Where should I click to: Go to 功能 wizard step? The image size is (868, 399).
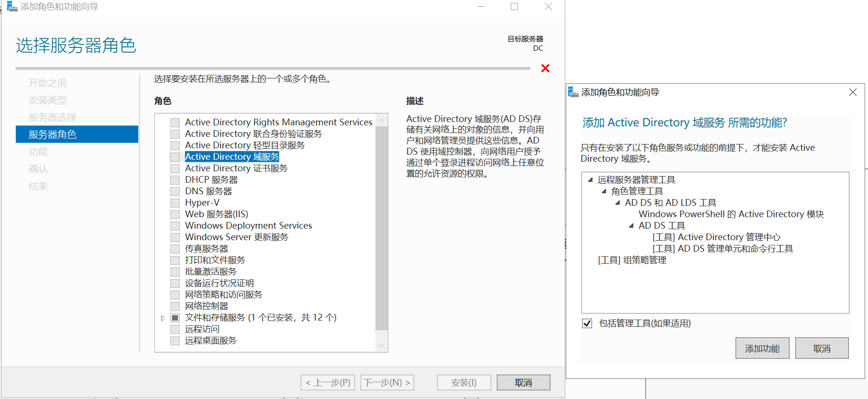tap(38, 152)
